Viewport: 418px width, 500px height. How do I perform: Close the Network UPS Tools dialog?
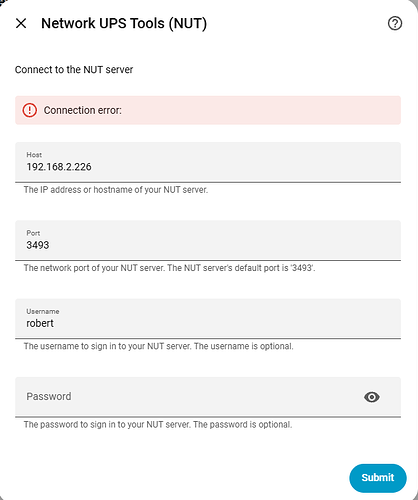click(x=21, y=23)
